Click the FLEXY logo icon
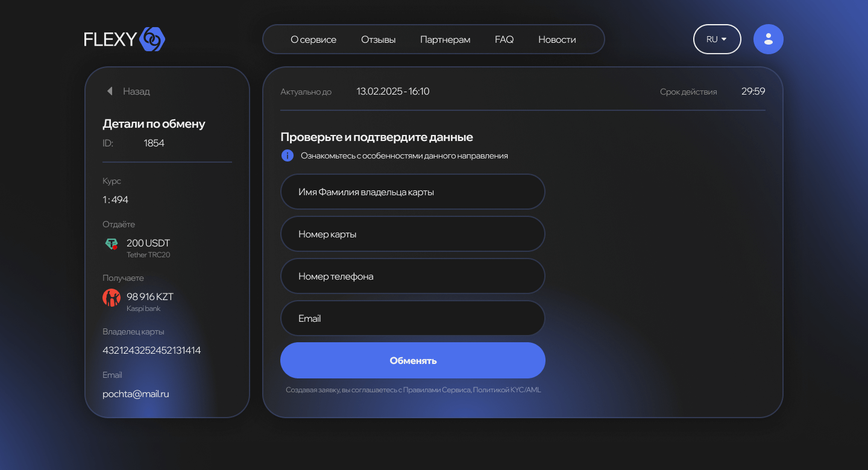 [x=152, y=39]
